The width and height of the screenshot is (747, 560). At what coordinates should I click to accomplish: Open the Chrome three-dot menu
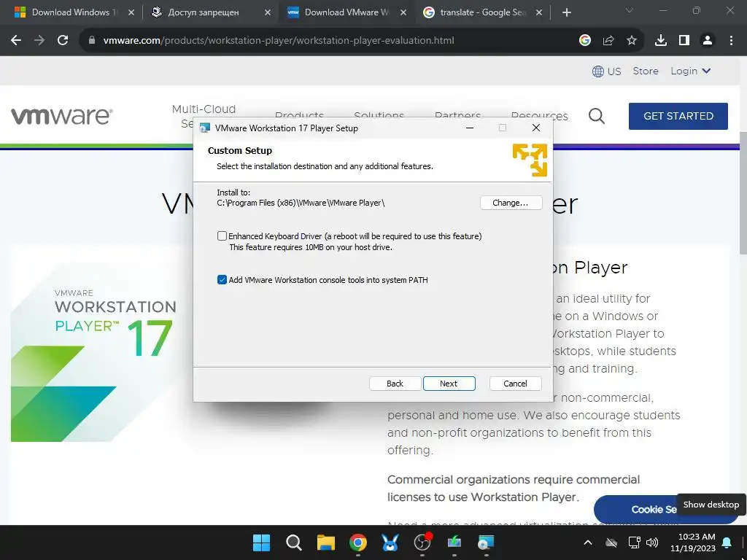731,41
